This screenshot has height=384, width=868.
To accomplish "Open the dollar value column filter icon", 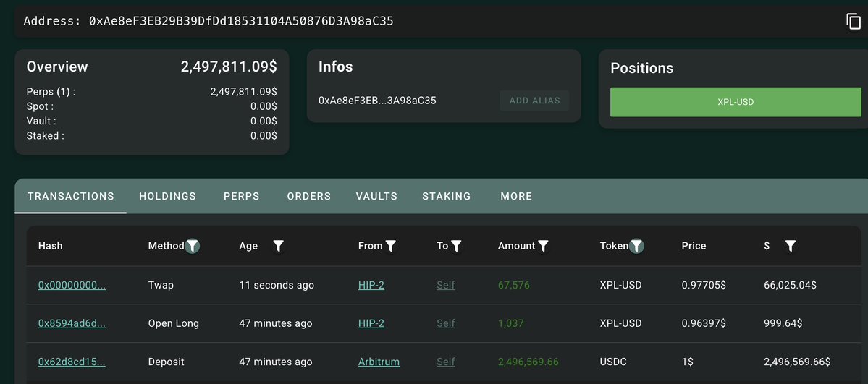I will pyautogui.click(x=791, y=246).
